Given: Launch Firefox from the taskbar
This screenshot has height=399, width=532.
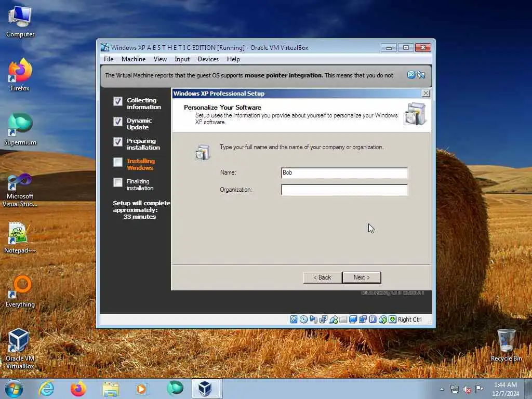Looking at the screenshot, I should point(78,389).
